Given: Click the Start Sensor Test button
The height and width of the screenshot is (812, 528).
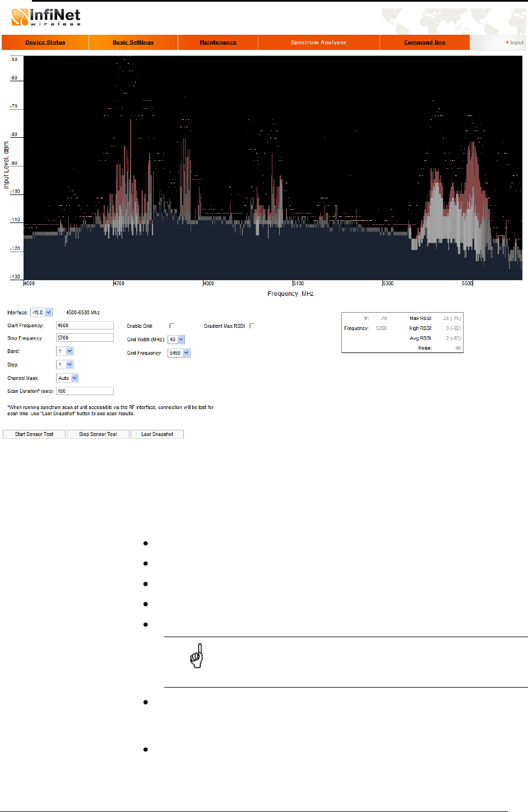Looking at the screenshot, I should [34, 434].
